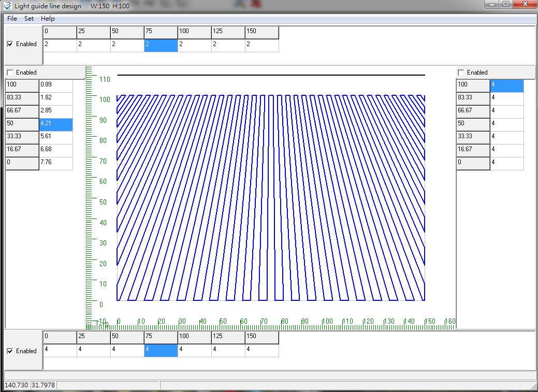
Task: Toggle the right panel Enabled checkbox
Action: (461, 72)
